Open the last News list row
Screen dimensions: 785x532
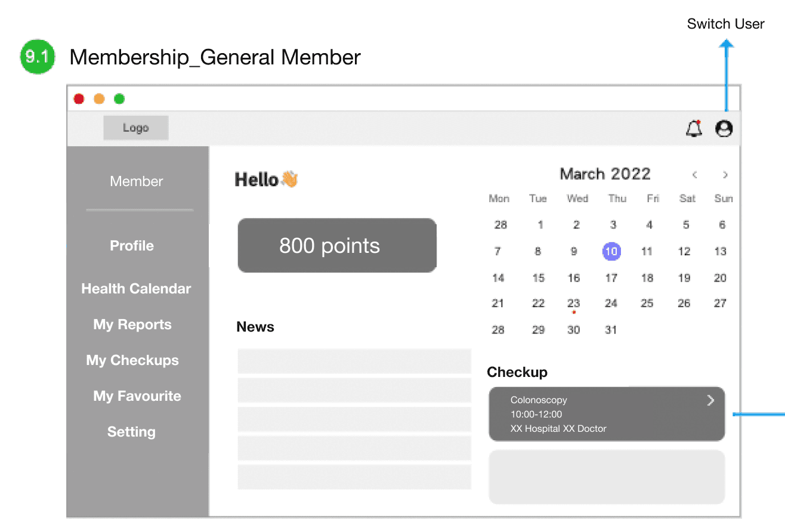(354, 477)
